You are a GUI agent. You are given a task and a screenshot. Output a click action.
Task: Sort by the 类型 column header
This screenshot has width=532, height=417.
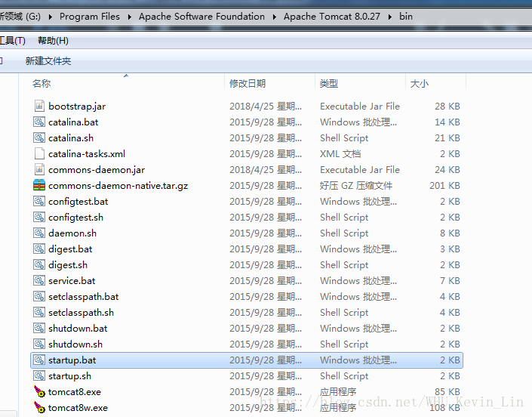point(329,84)
